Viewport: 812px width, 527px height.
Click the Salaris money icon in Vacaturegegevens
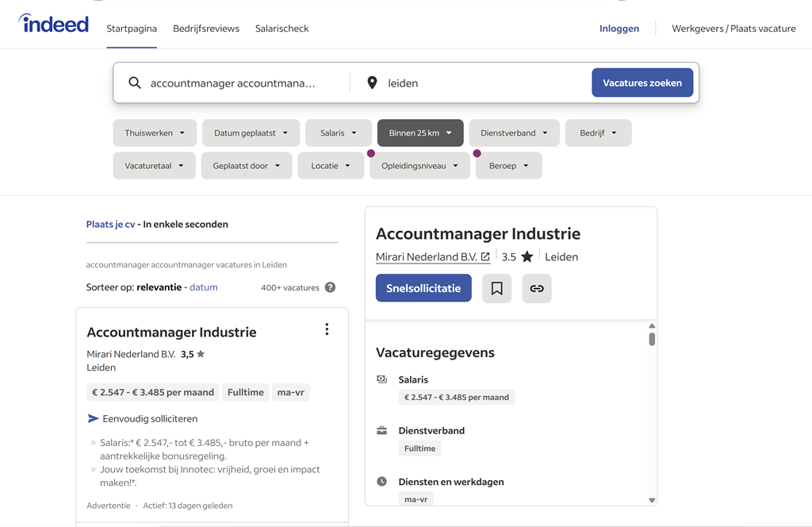tap(381, 379)
